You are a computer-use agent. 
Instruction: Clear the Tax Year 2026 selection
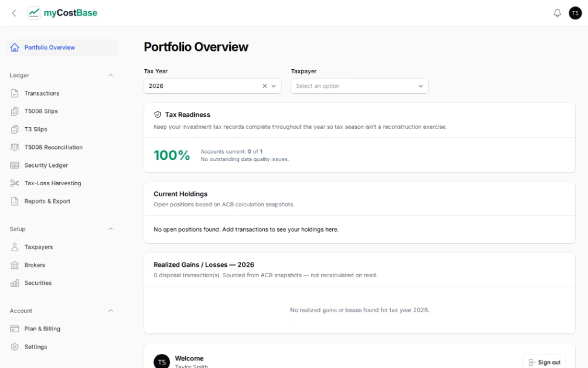[x=264, y=86]
